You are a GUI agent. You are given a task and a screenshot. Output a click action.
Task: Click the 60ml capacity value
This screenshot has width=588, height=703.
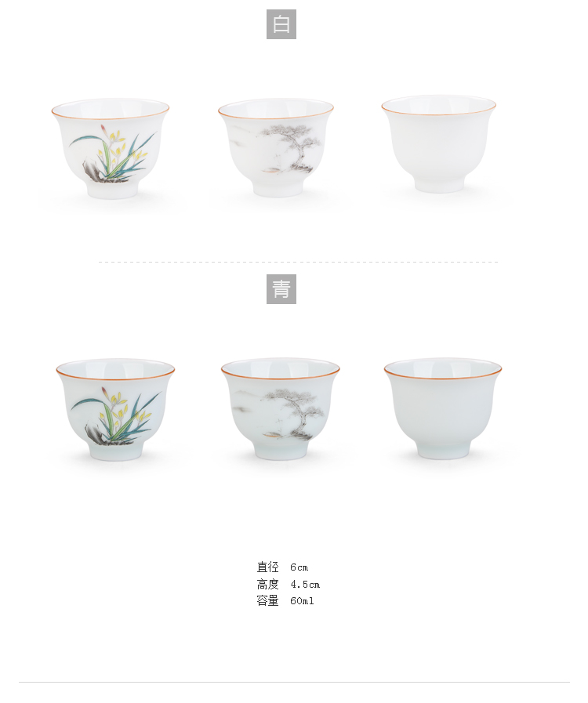(302, 601)
